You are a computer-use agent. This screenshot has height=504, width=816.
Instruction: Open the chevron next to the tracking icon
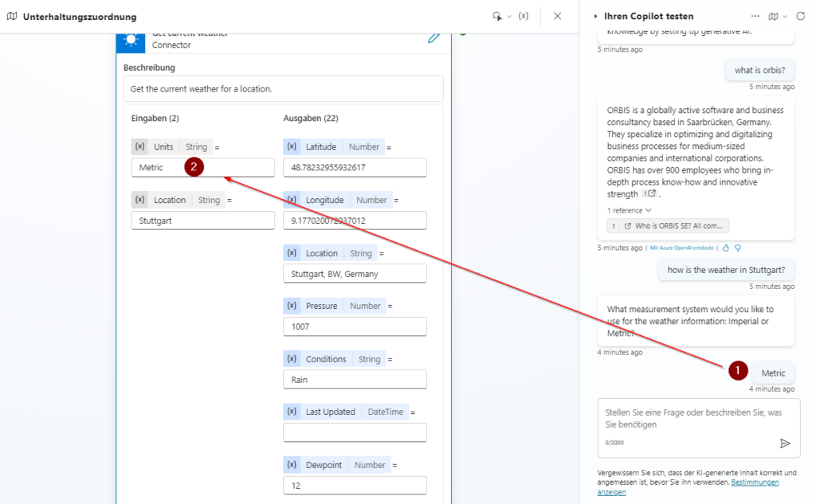click(508, 15)
